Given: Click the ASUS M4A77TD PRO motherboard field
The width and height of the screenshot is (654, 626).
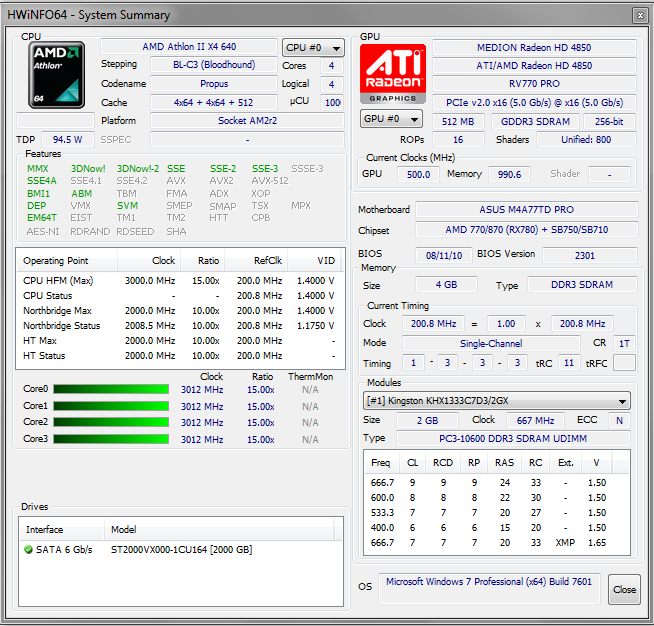Looking at the screenshot, I should click(527, 209).
